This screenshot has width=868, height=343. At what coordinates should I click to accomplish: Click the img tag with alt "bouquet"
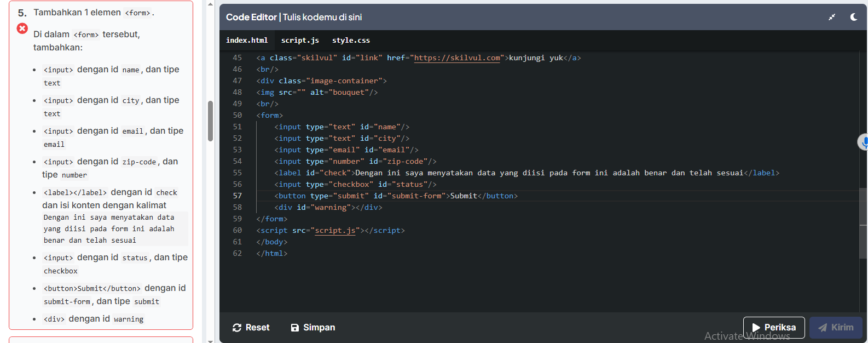(317, 92)
